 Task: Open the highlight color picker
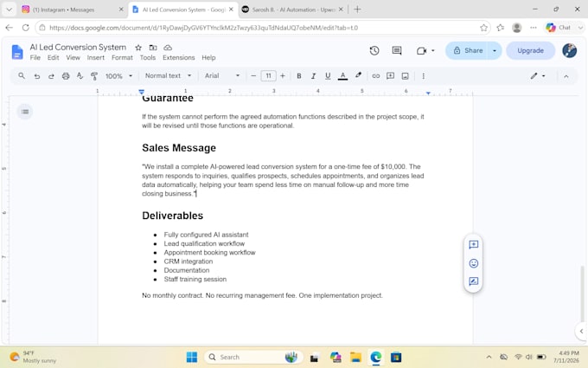pos(359,75)
